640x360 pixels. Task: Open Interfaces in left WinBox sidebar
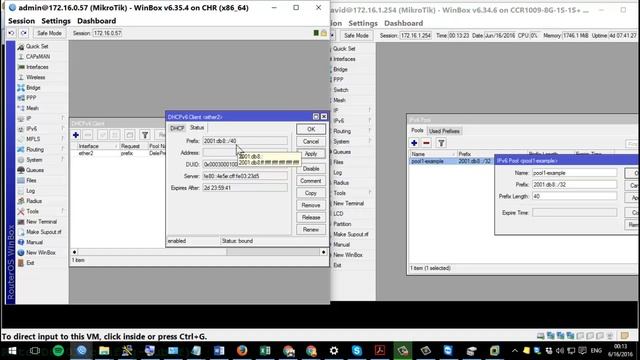click(37, 67)
